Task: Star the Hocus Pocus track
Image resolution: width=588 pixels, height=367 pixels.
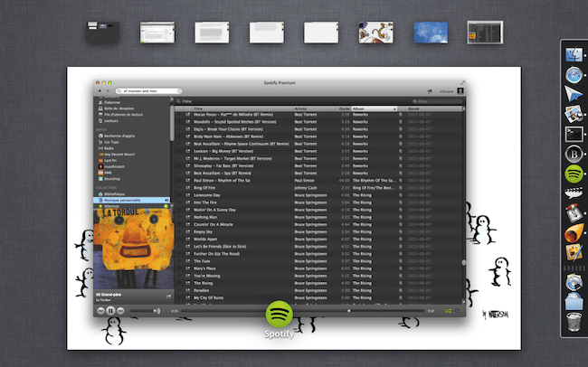Action: click(179, 115)
